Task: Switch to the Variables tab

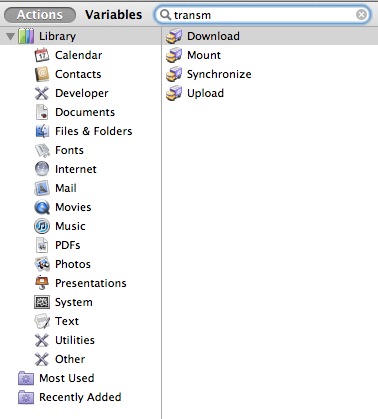Action: point(113,15)
